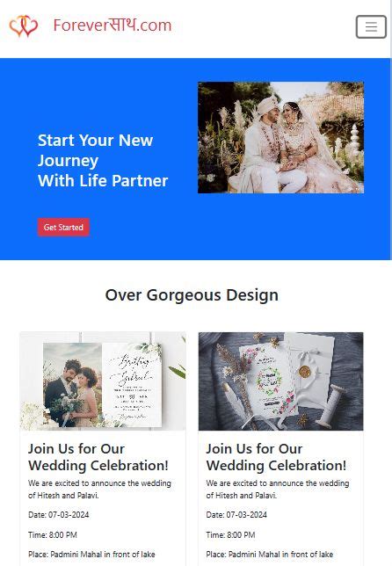Click the left card's Hitesh and Palavi announcement

99,490
